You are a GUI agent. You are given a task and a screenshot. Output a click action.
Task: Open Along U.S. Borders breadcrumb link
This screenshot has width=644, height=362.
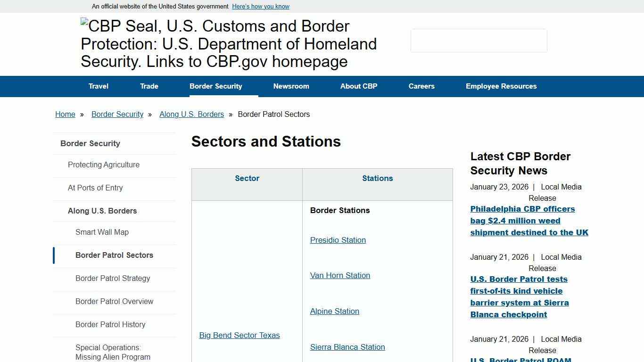(x=191, y=114)
